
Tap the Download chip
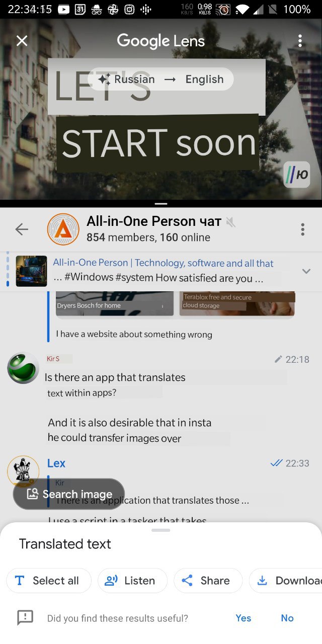coord(286,581)
